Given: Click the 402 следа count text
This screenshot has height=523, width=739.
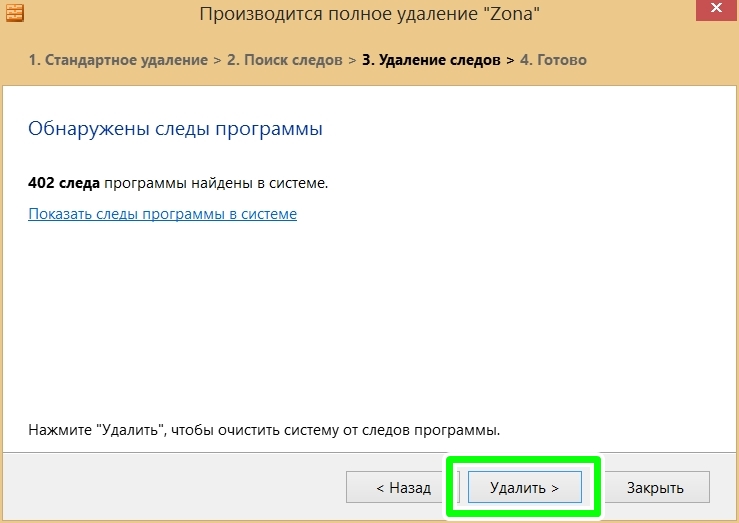Looking at the screenshot, I should 64,183.
